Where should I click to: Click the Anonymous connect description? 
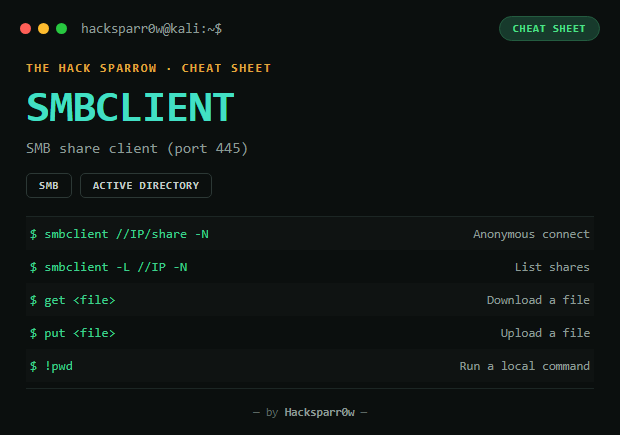tap(531, 234)
